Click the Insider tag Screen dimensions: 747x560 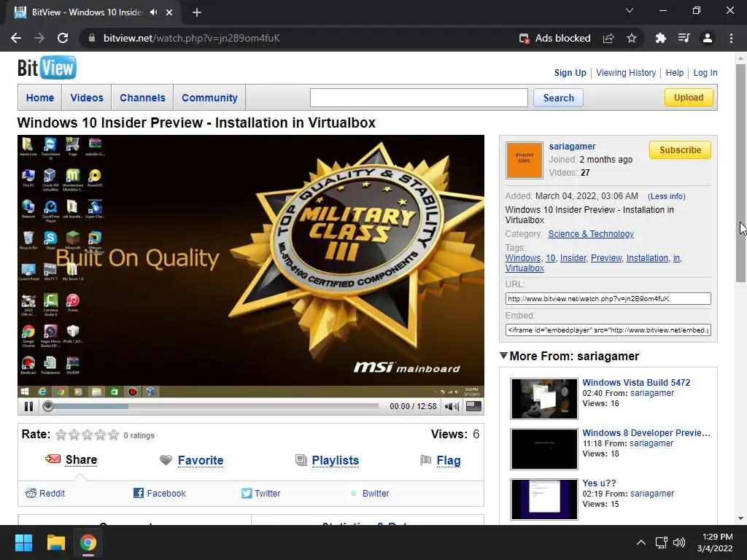(573, 257)
